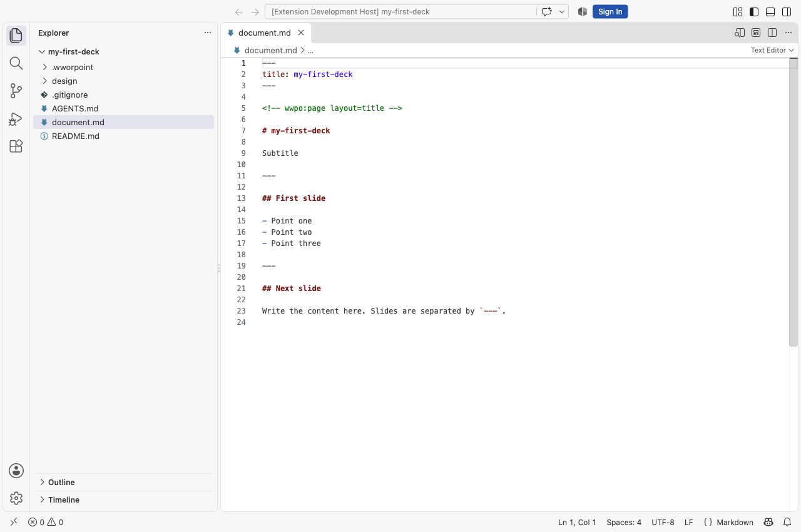Viewport: 801px width, 532px height.
Task: Click Spaces: 4 indentation setting
Action: click(x=624, y=522)
